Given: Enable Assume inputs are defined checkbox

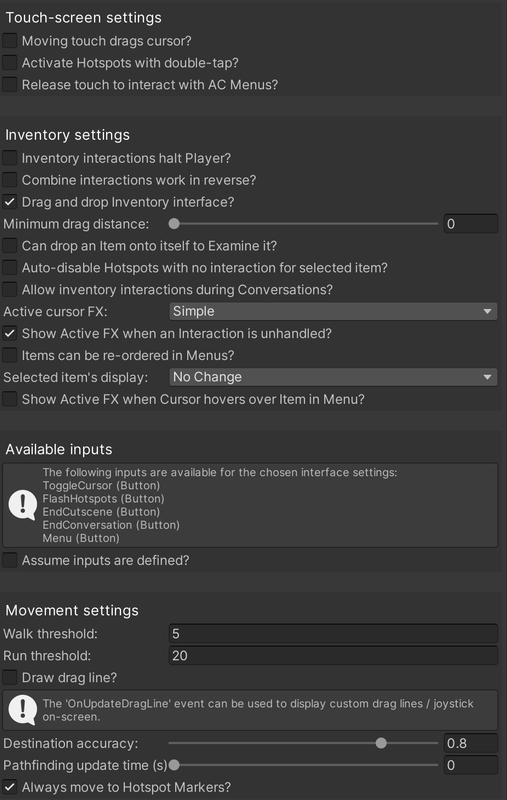Looking at the screenshot, I should [x=10, y=560].
